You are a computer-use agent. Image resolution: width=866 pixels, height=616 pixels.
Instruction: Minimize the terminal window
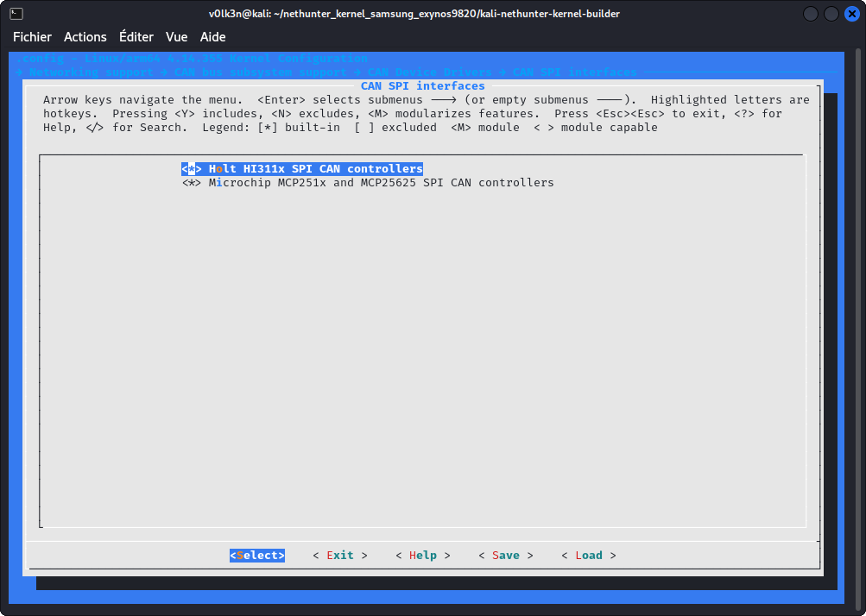tap(811, 14)
